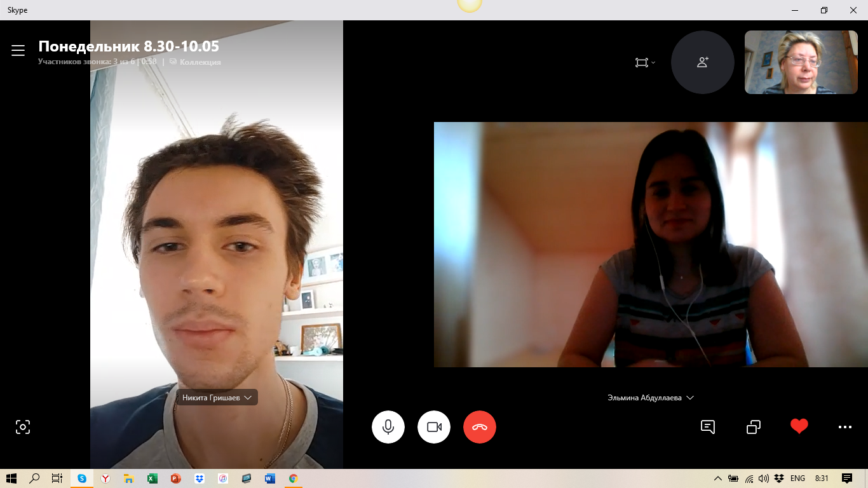
Task: Click the Понедельник 8.30-10.05 call title
Action: coord(129,46)
